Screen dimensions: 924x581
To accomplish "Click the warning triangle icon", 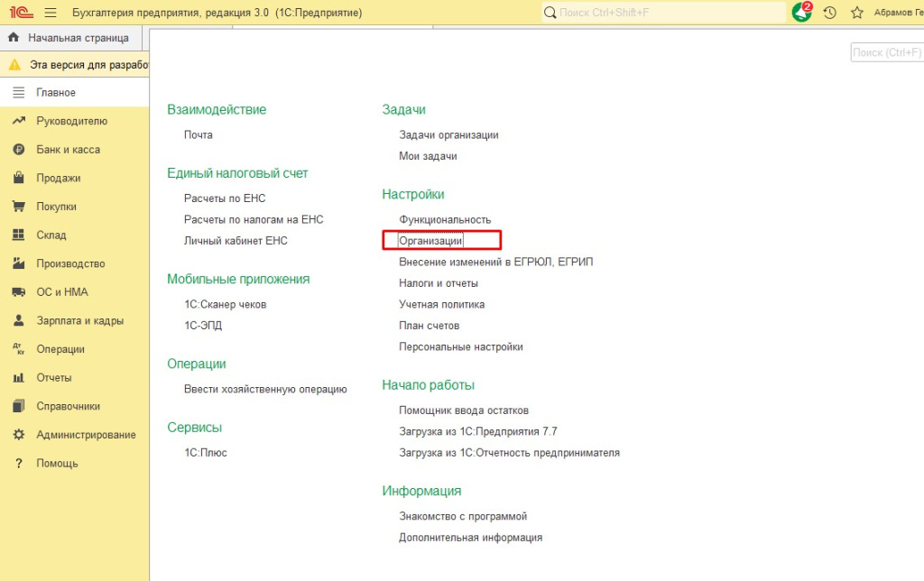I will click(14, 65).
